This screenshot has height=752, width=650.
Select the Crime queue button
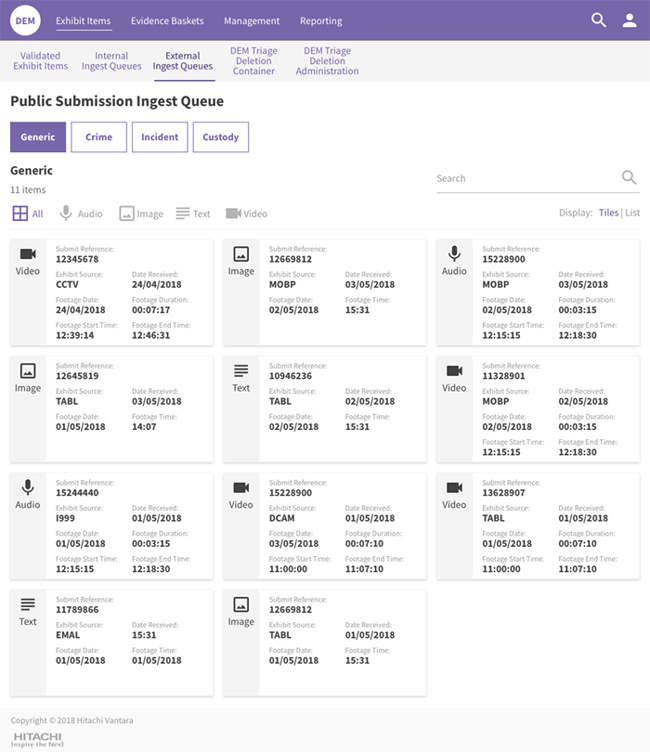tap(99, 137)
